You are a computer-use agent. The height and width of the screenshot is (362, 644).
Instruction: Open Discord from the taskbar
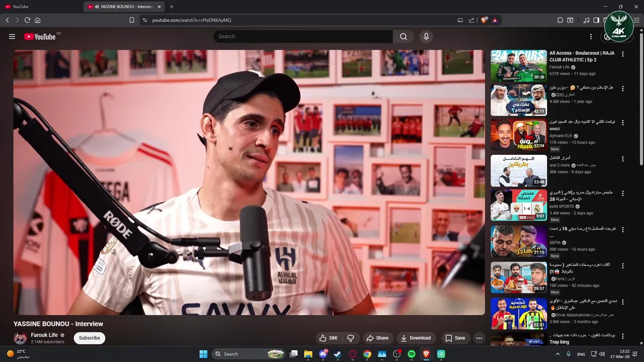pyautogui.click(x=323, y=354)
